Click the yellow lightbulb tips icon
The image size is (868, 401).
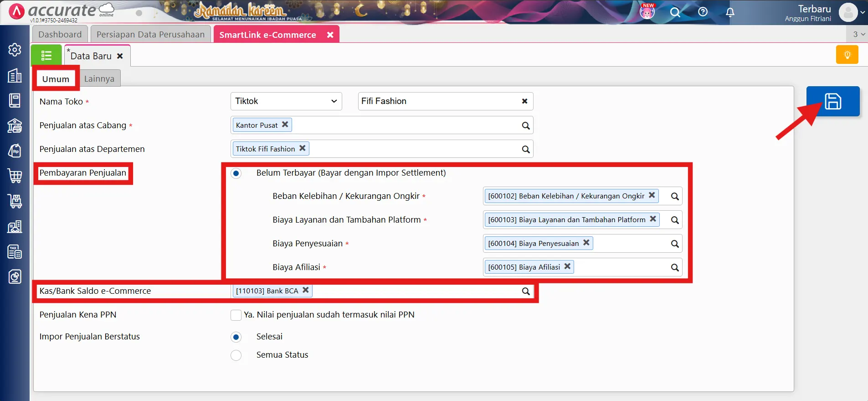point(847,55)
